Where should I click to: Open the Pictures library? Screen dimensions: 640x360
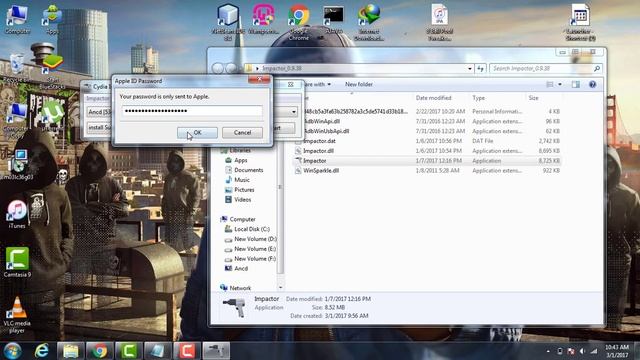[x=244, y=190]
